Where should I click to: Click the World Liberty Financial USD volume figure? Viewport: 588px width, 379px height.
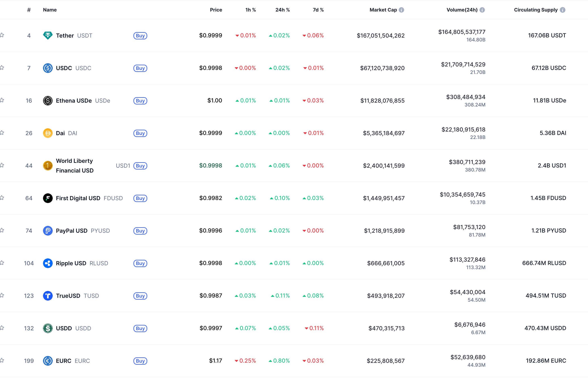click(467, 162)
